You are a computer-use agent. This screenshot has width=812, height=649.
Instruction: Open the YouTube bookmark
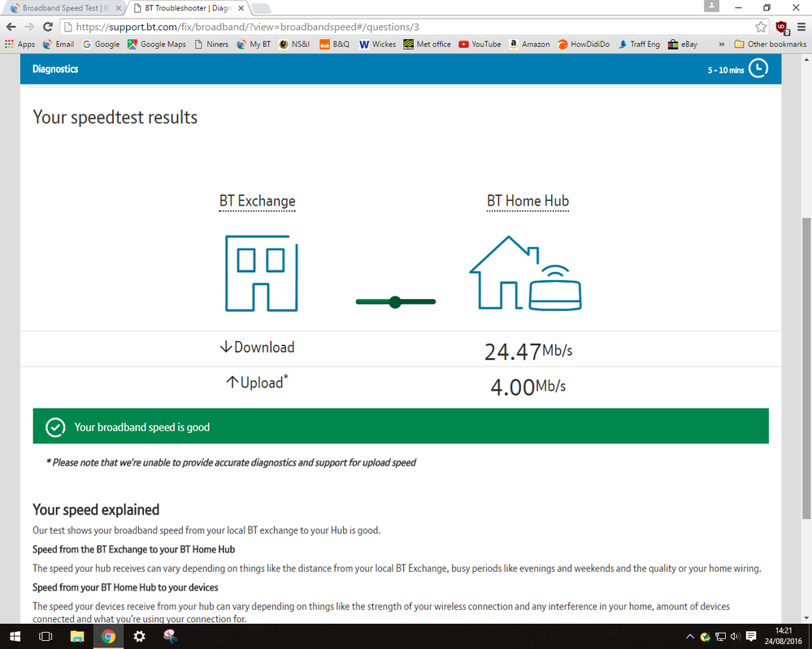click(x=480, y=44)
